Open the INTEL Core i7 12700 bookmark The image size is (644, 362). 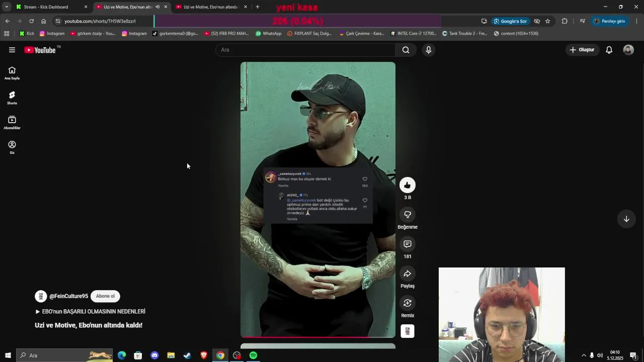click(414, 34)
